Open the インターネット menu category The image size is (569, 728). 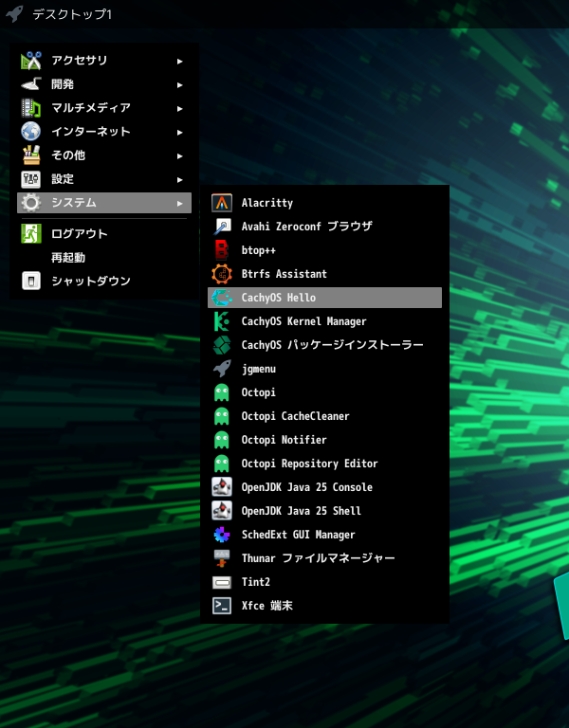coord(104,132)
